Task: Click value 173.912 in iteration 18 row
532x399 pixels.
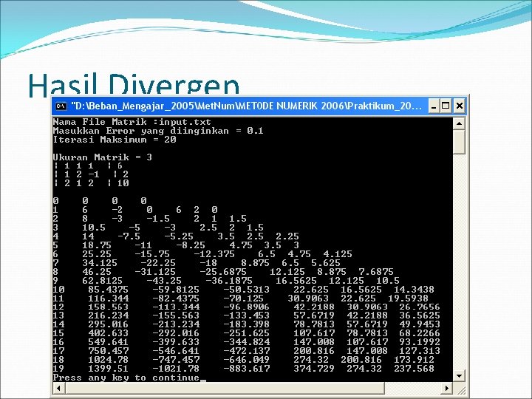Action: 414,360
